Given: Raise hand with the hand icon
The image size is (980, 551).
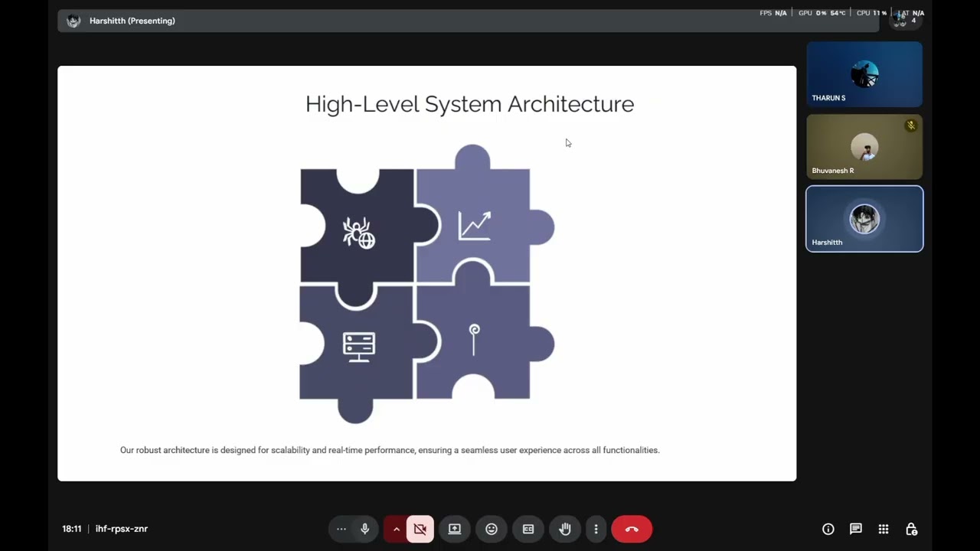Looking at the screenshot, I should click(565, 529).
